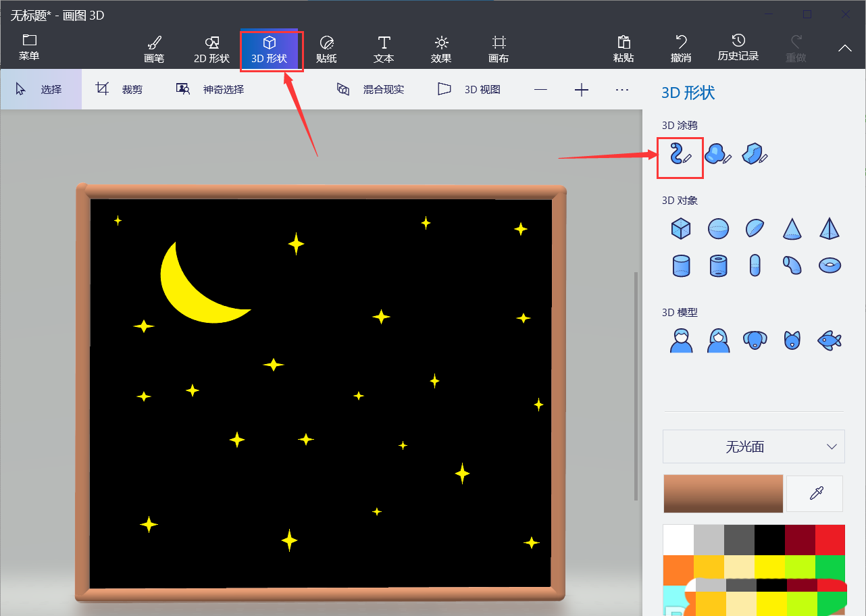This screenshot has height=616, width=866.
Task: Toggle the 3D 视图 view
Action: pyautogui.click(x=469, y=89)
